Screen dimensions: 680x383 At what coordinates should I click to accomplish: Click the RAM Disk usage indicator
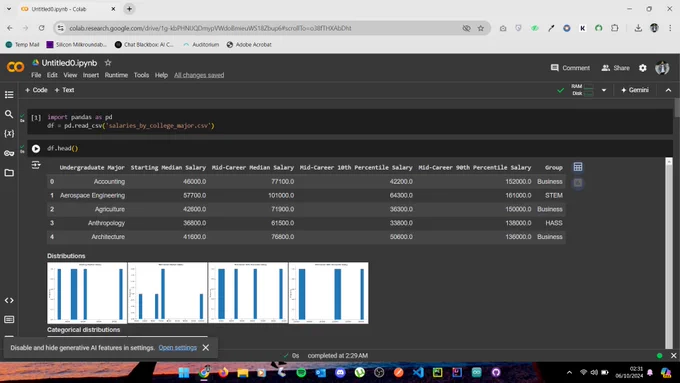pyautogui.click(x=582, y=90)
